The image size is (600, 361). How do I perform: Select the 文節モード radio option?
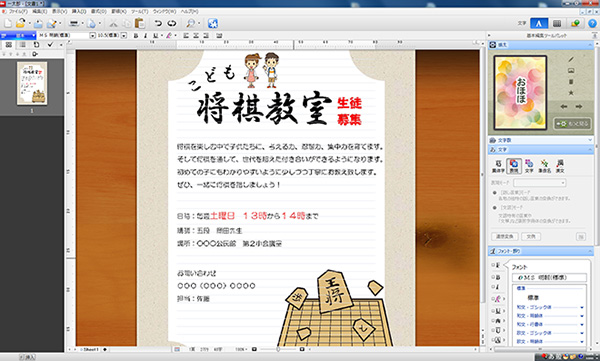[x=494, y=207]
